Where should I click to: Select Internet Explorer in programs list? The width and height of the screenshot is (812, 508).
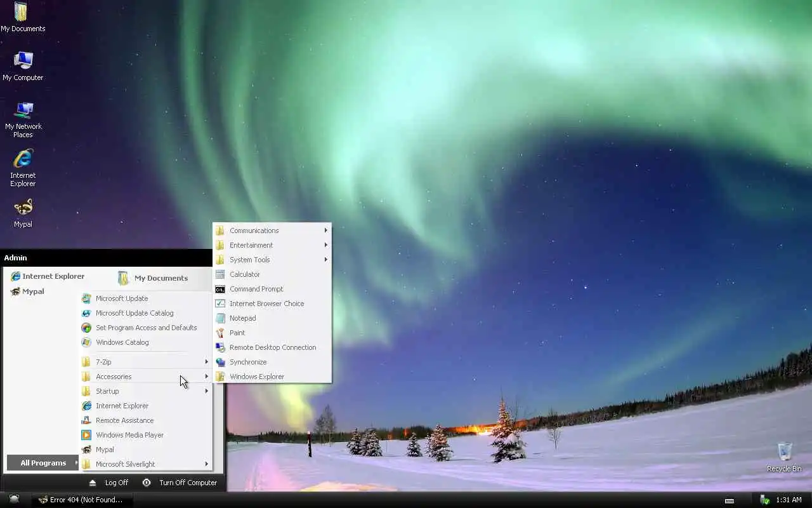[x=145, y=406]
